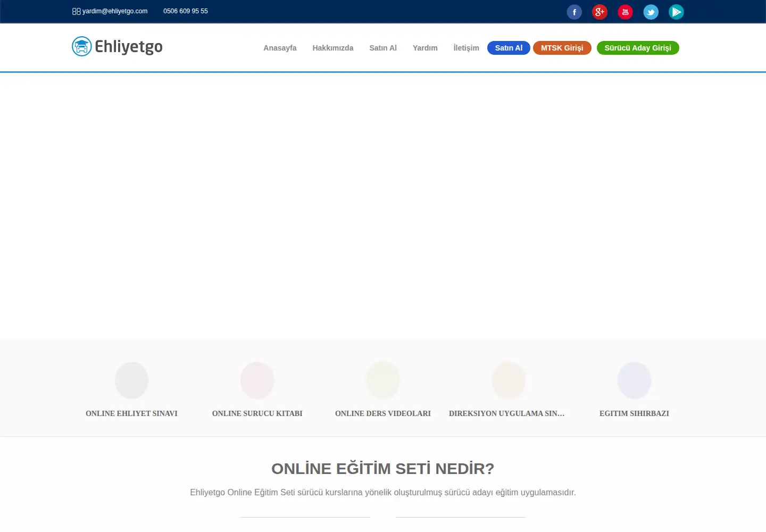Screen dimensions: 766x532
Task: Click the Ehliyetgo Online Eğitim Seti description text
Action: pos(383,493)
